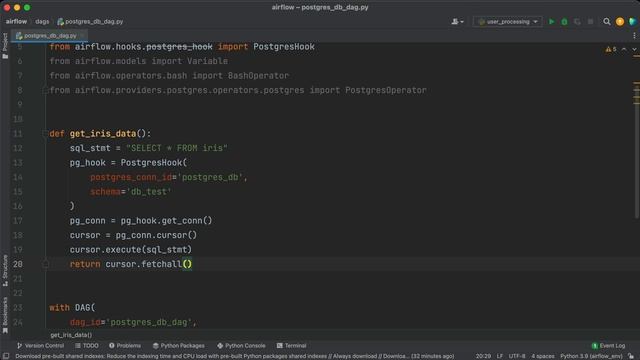This screenshot has width=640, height=360.
Task: Click the stop process square icon
Action: [x=590, y=22]
